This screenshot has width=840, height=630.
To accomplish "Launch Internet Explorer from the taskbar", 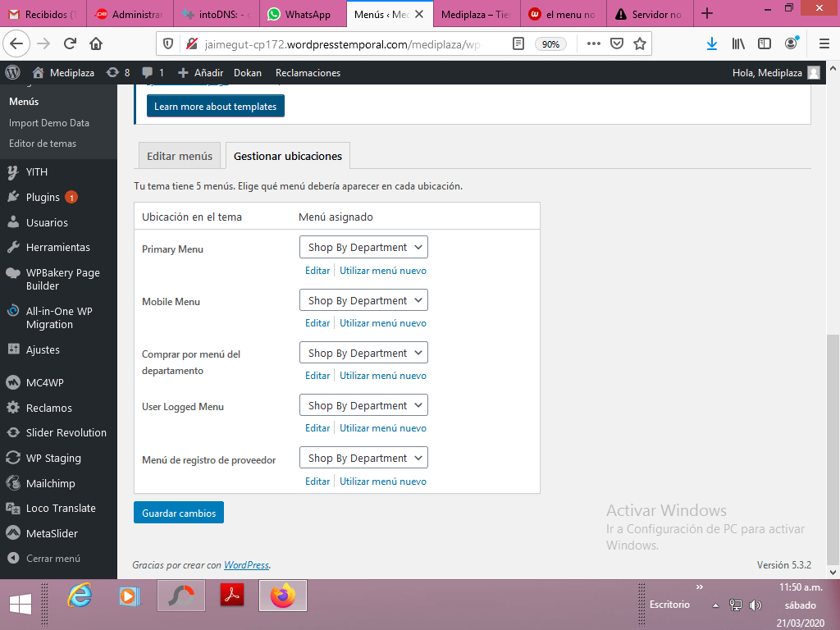I will tap(80, 596).
